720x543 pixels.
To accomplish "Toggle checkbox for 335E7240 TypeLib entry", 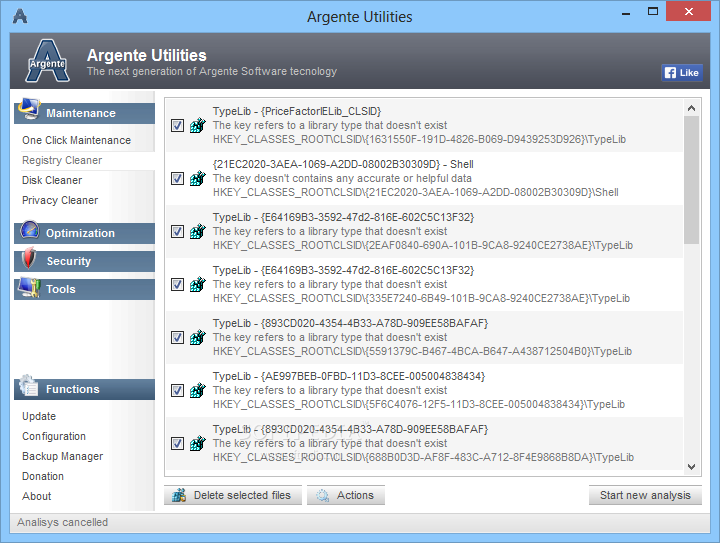I will (177, 284).
